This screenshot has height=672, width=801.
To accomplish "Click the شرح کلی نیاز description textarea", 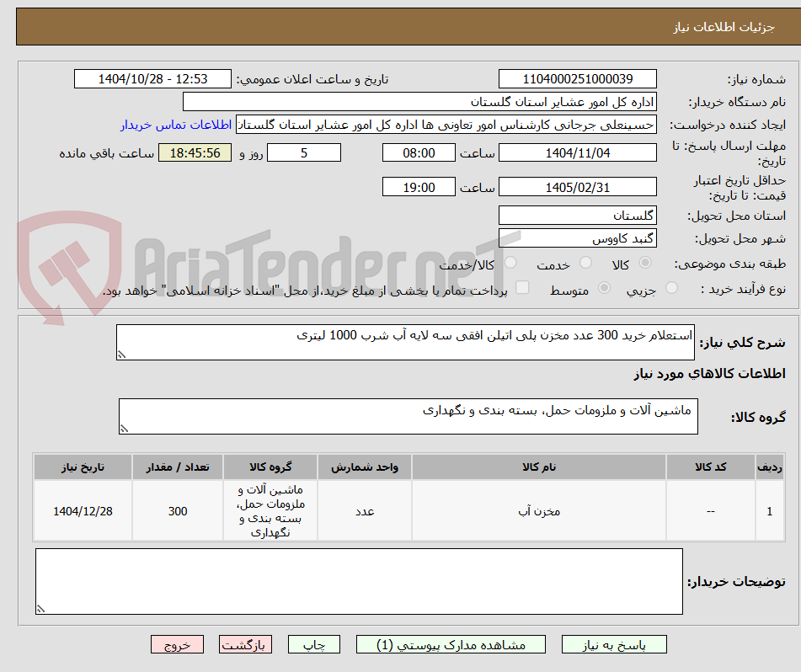I will [x=405, y=342].
